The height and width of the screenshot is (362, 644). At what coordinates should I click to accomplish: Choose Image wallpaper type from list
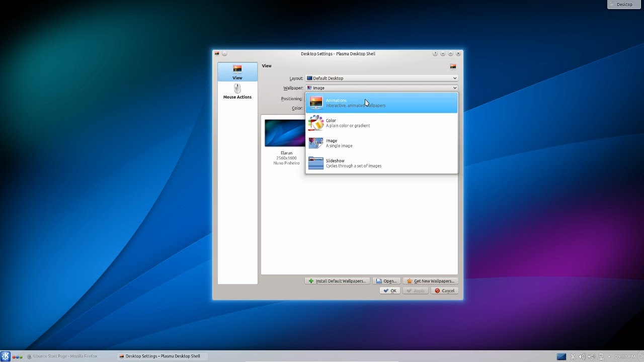click(x=381, y=143)
